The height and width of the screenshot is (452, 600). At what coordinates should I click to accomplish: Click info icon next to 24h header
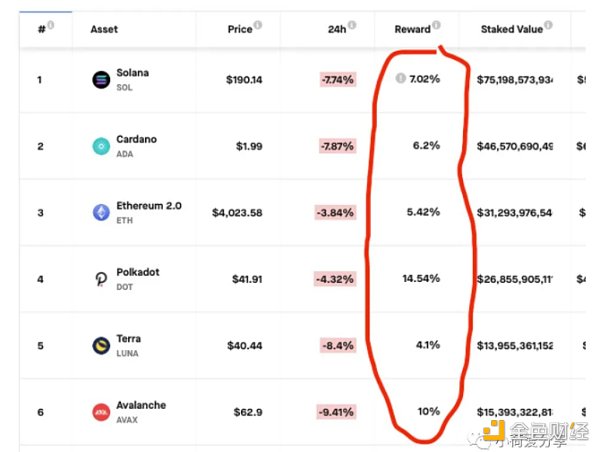point(352,25)
